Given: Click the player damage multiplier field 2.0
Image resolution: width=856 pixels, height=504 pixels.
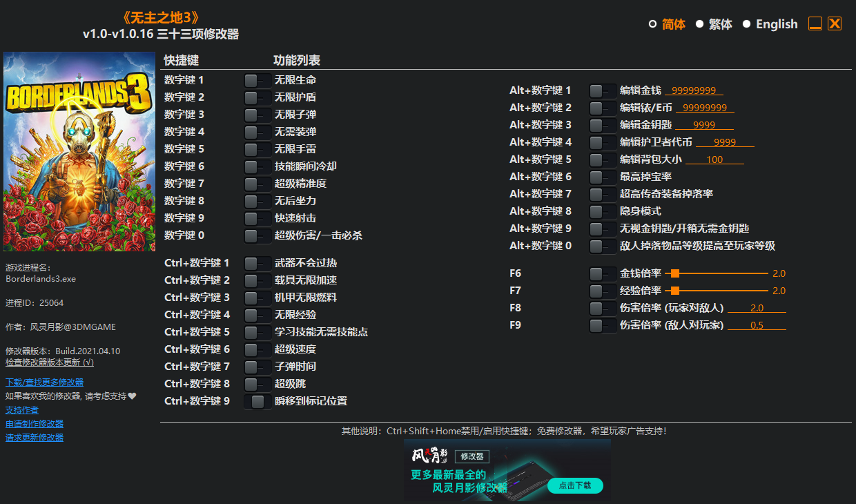Looking at the screenshot, I should pyautogui.click(x=757, y=308).
